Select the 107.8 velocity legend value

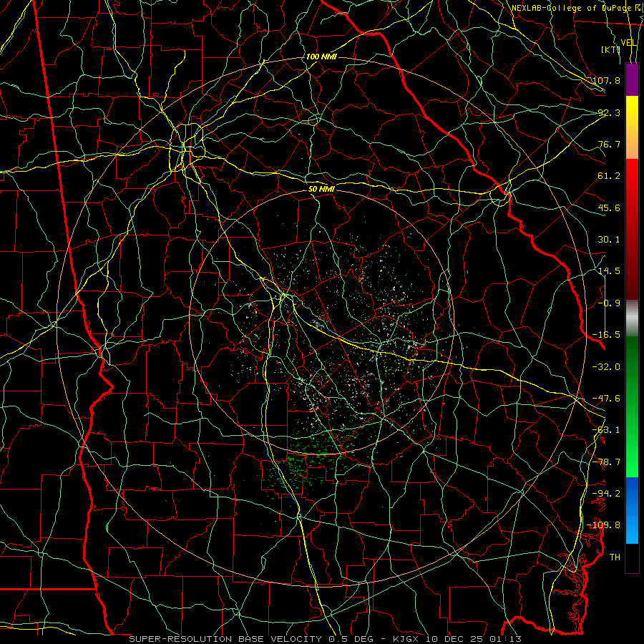606,80
